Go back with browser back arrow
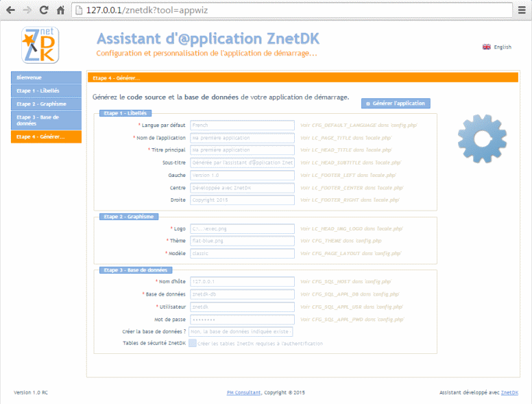Screen dimensions: 532x404 pos(10,10)
